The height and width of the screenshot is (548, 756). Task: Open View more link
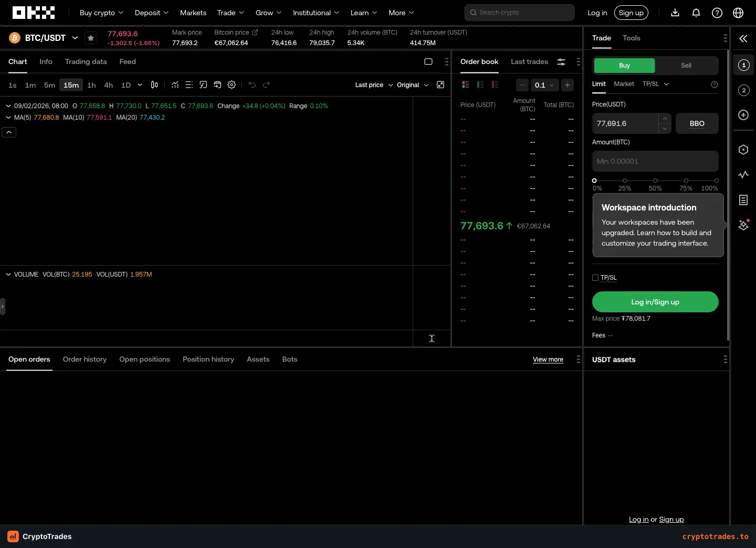pos(548,360)
